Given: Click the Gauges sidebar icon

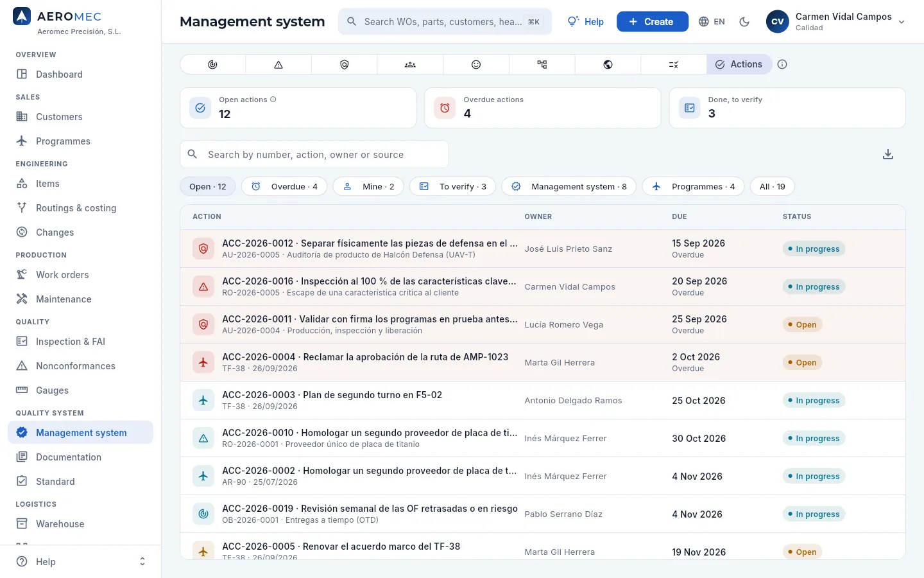Looking at the screenshot, I should (x=22, y=390).
